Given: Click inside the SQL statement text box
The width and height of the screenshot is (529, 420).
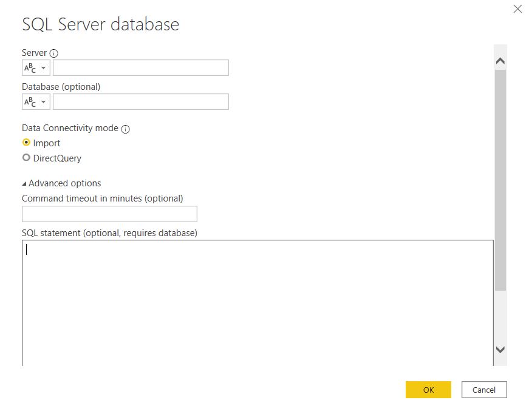Looking at the screenshot, I should point(258,303).
